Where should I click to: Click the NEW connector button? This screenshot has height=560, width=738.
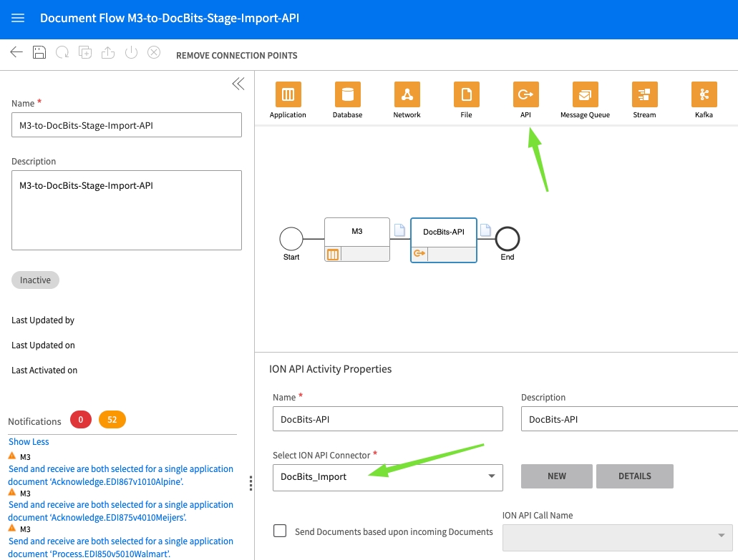pyautogui.click(x=556, y=476)
